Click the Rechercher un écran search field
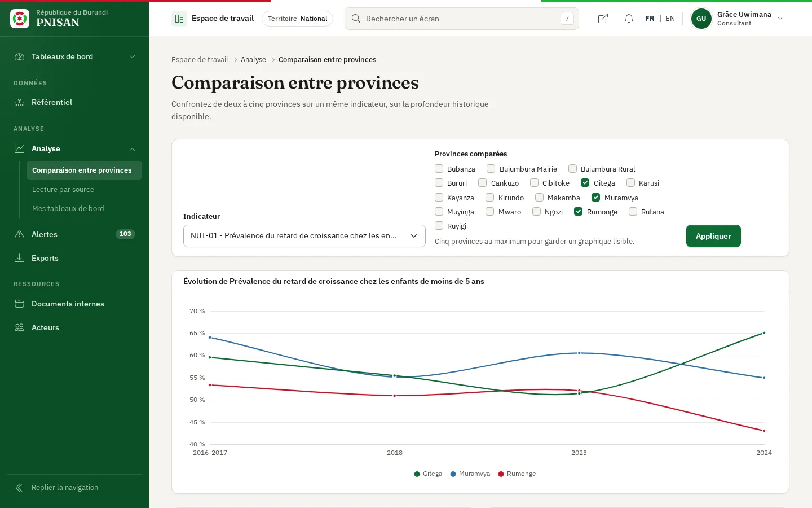This screenshot has height=508, width=812. point(462,19)
